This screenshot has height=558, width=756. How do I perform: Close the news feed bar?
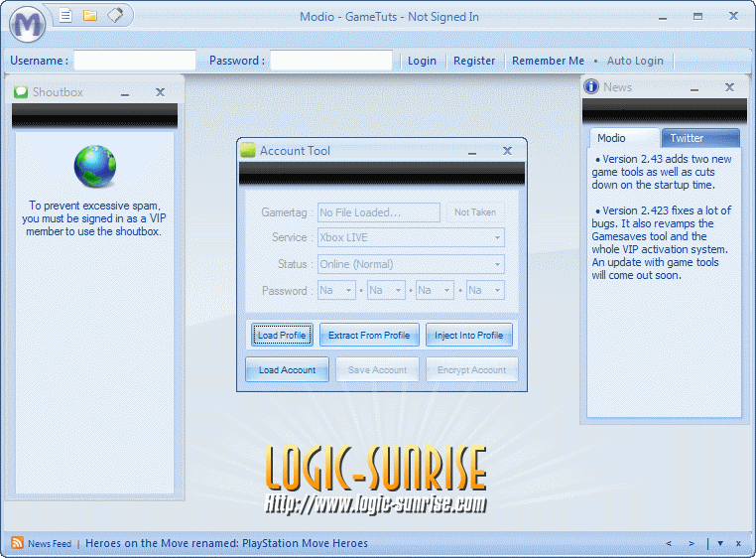(x=738, y=543)
